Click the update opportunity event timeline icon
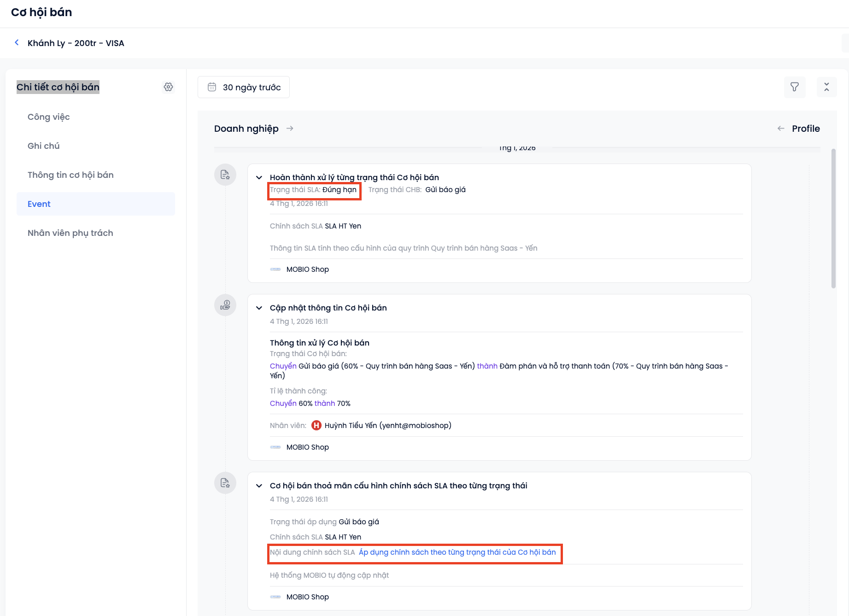Viewport: 849px width, 616px height. tap(225, 305)
